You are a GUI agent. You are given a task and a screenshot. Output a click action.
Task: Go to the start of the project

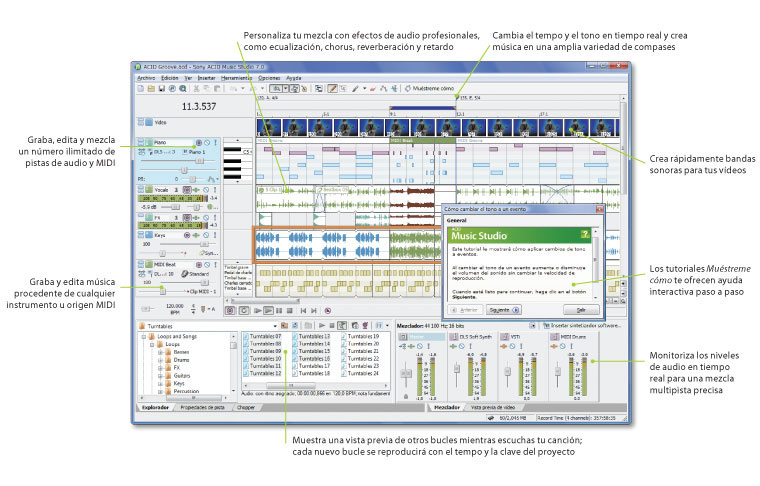coord(303,311)
